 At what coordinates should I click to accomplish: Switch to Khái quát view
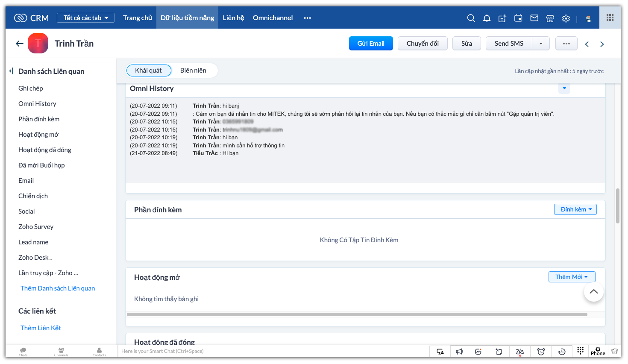(149, 70)
